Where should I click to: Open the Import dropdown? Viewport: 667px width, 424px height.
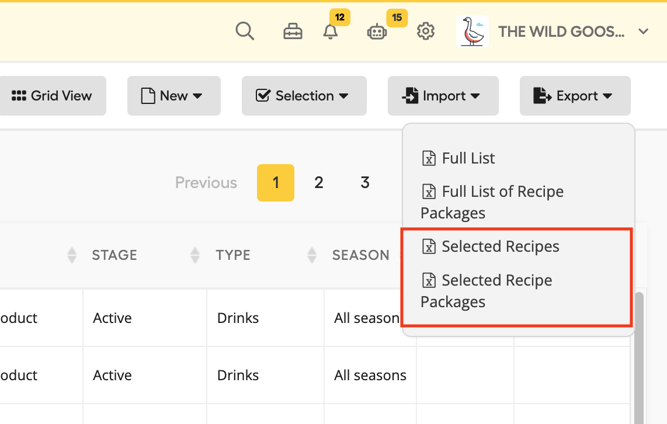tap(443, 96)
